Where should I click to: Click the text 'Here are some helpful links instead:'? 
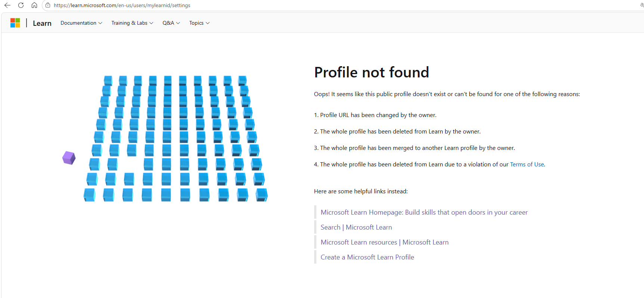point(361,191)
